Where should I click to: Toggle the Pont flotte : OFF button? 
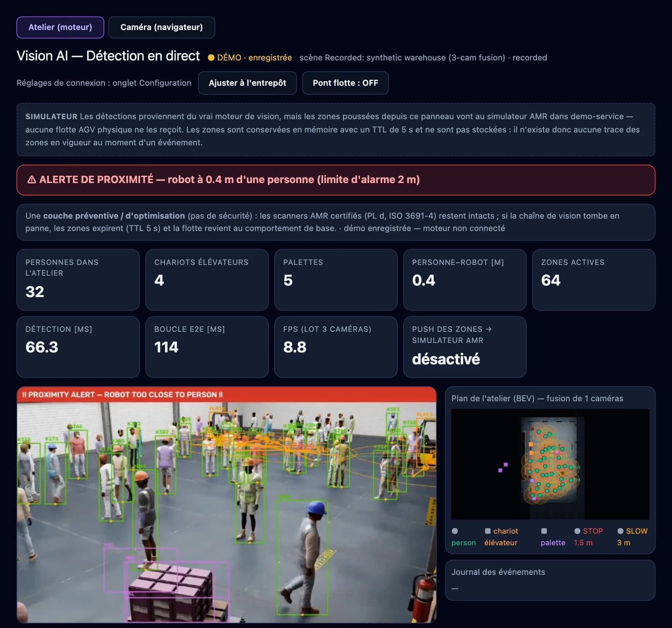[345, 83]
